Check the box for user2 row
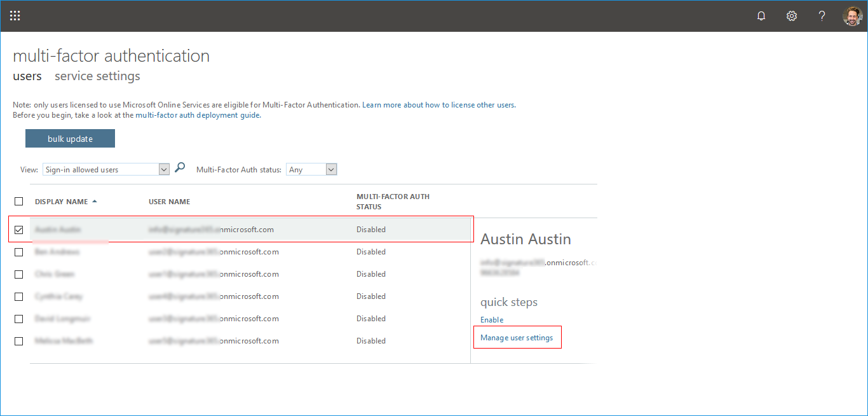Image resolution: width=868 pixels, height=416 pixels. coord(19,252)
